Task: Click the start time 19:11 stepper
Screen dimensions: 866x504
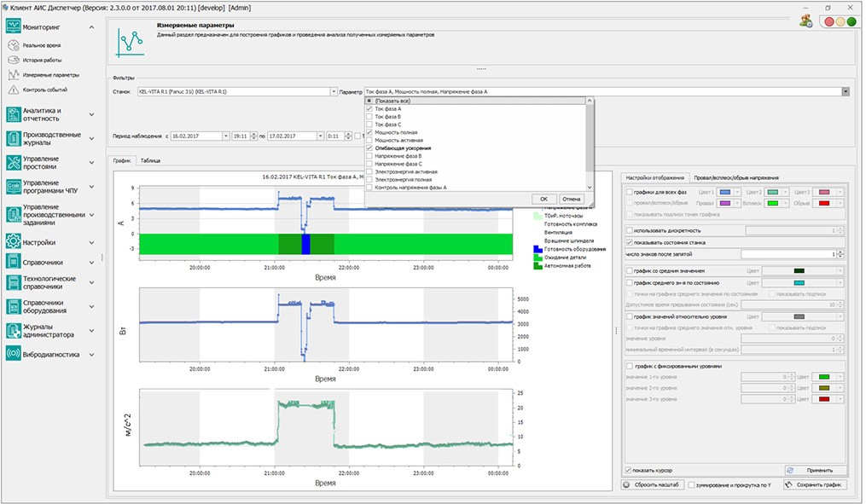Action: pos(253,136)
